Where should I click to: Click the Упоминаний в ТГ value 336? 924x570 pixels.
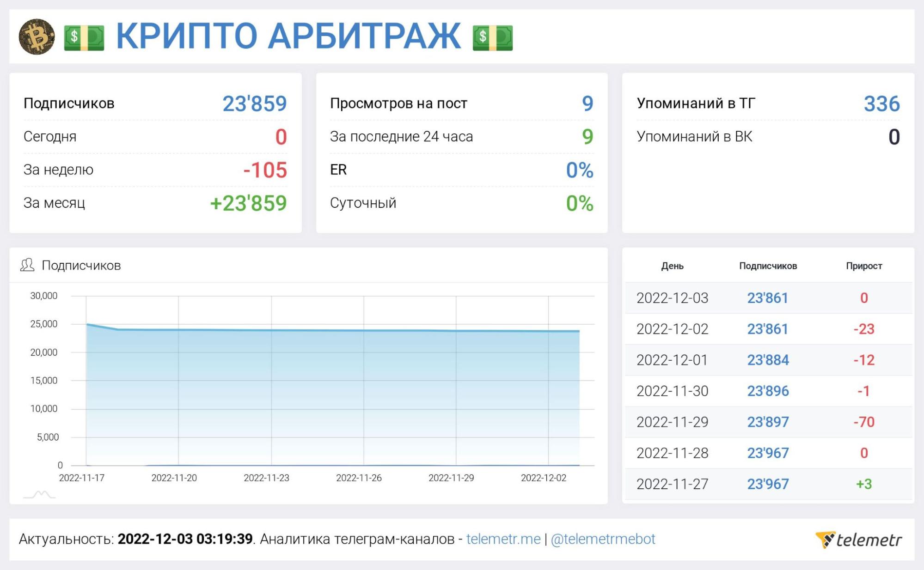coord(882,103)
